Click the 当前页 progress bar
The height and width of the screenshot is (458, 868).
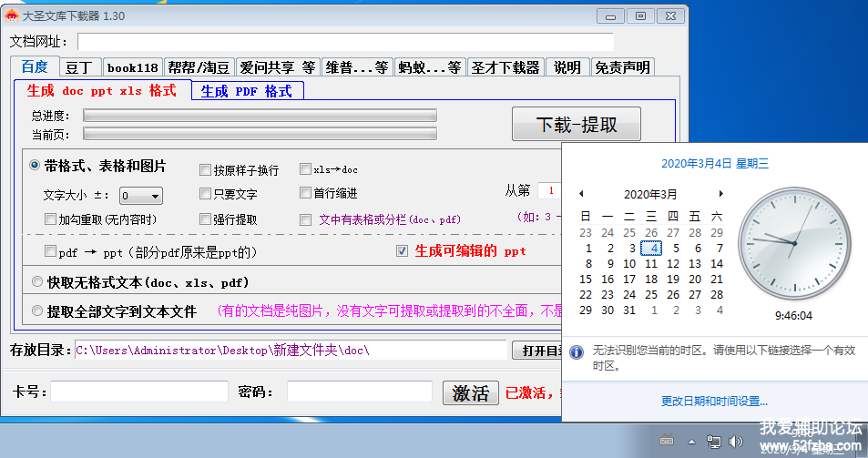coord(260,134)
